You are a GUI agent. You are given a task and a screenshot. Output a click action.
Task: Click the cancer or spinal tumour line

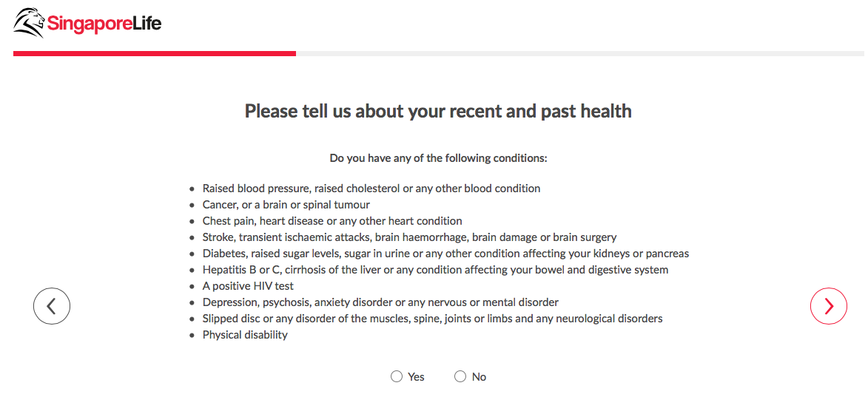286,205
